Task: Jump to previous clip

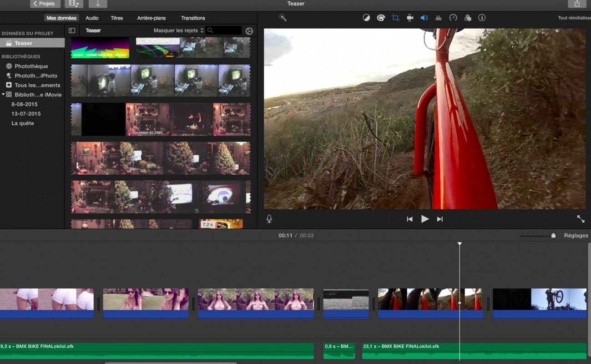Action: pos(409,219)
